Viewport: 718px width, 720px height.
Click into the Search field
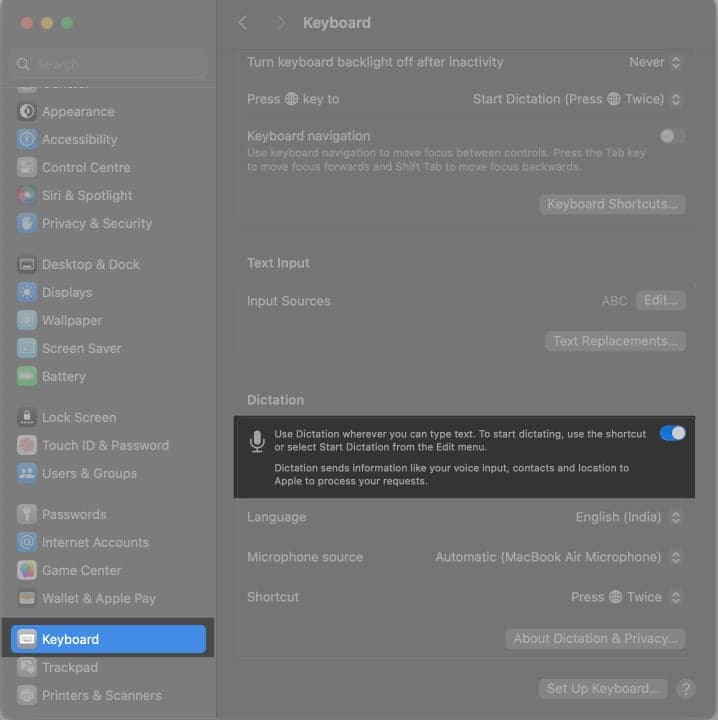point(108,64)
